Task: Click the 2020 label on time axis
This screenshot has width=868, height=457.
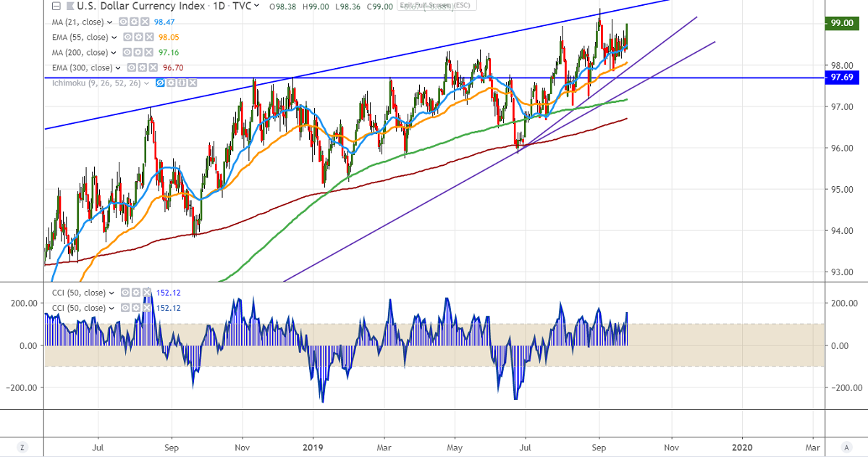Action: click(742, 447)
